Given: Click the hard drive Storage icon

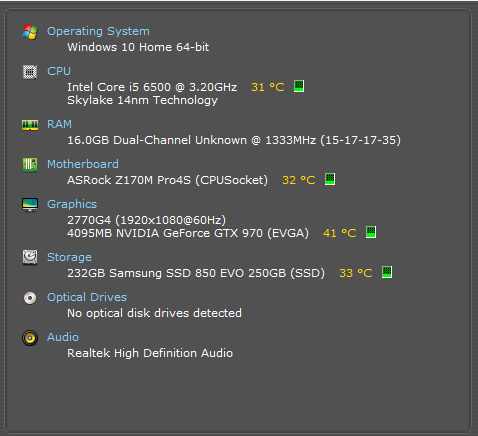Looking at the screenshot, I should [30, 257].
